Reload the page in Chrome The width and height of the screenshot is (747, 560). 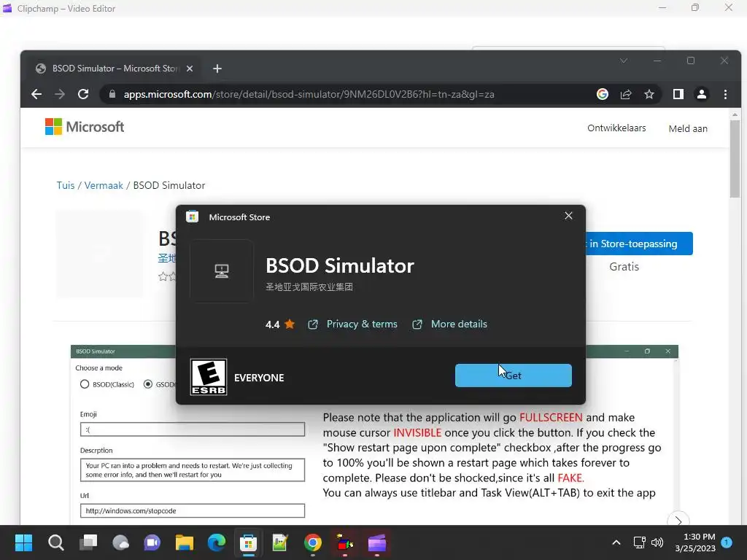pos(83,94)
